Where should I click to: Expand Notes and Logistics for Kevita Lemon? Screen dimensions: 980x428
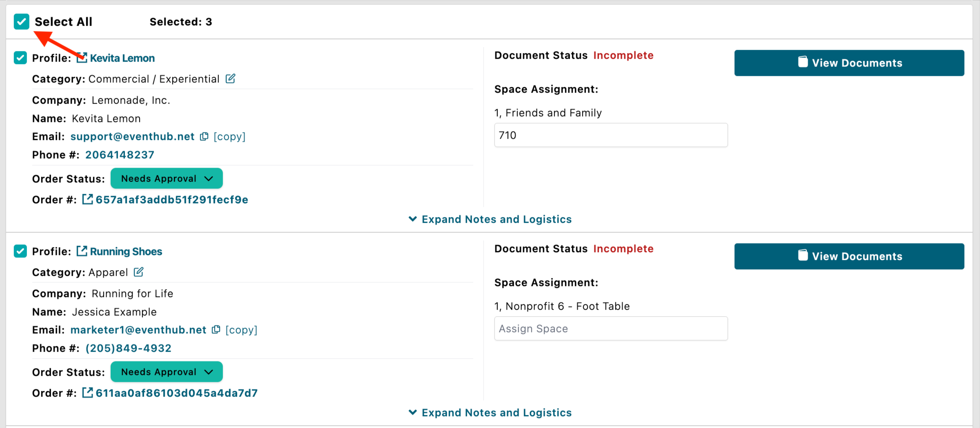(490, 219)
